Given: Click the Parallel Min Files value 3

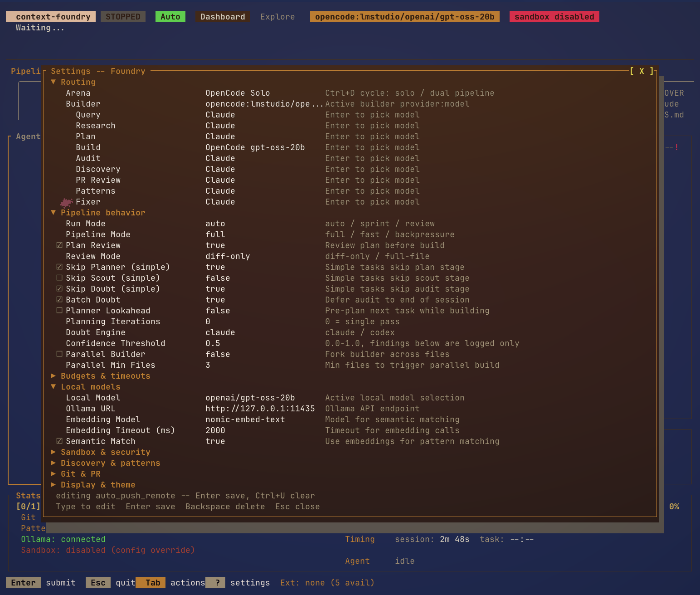Looking at the screenshot, I should [x=208, y=365].
